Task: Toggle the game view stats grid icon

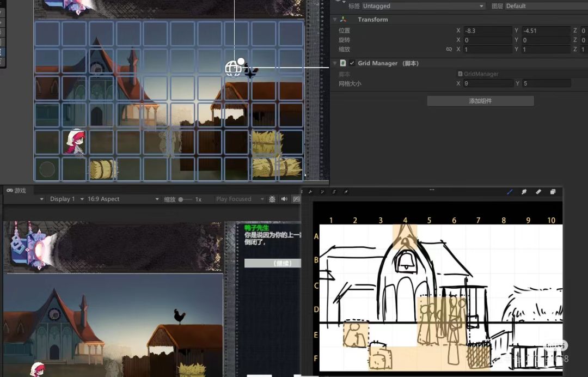Action: pyautogui.click(x=296, y=199)
